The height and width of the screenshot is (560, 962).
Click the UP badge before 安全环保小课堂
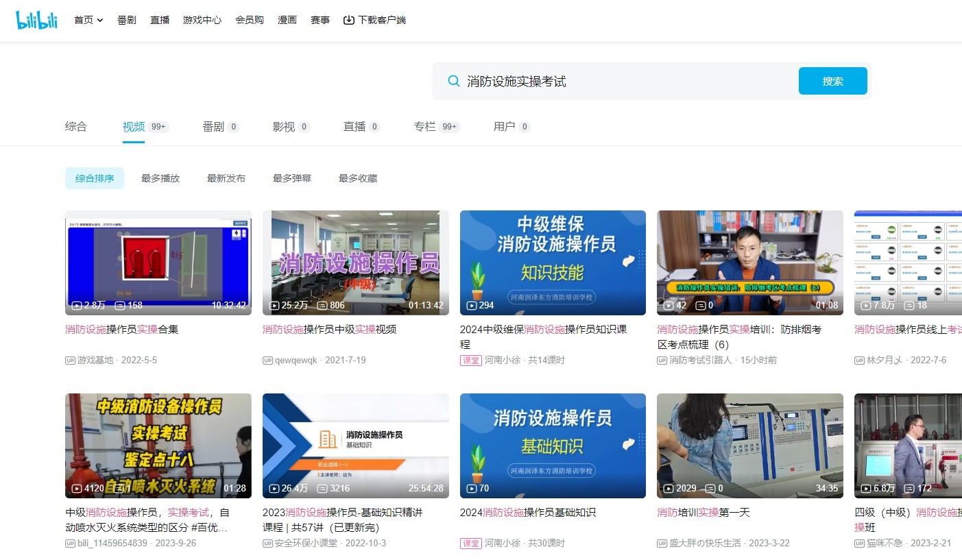click(267, 543)
